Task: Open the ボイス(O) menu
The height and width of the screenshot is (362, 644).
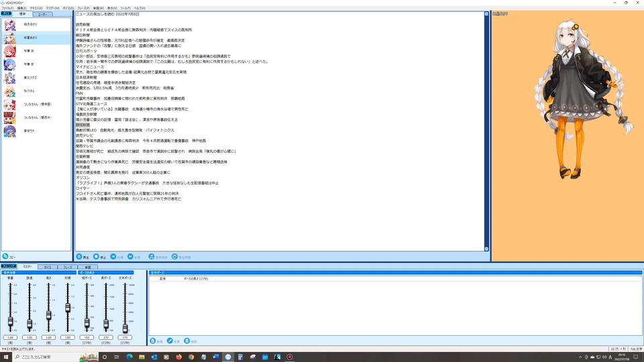Action: click(x=68, y=8)
